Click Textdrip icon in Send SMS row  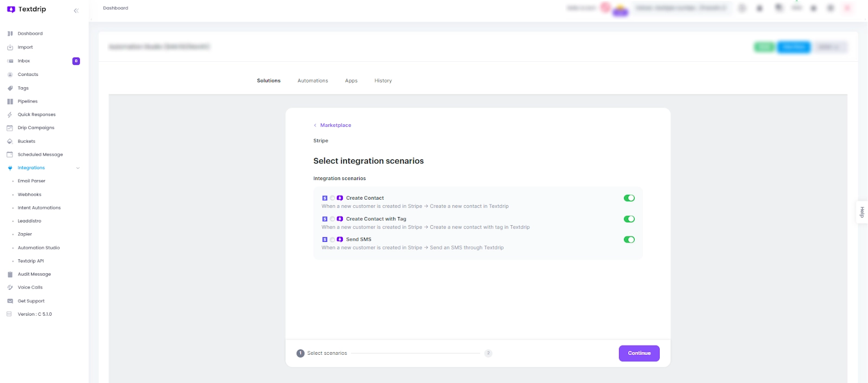[340, 239]
